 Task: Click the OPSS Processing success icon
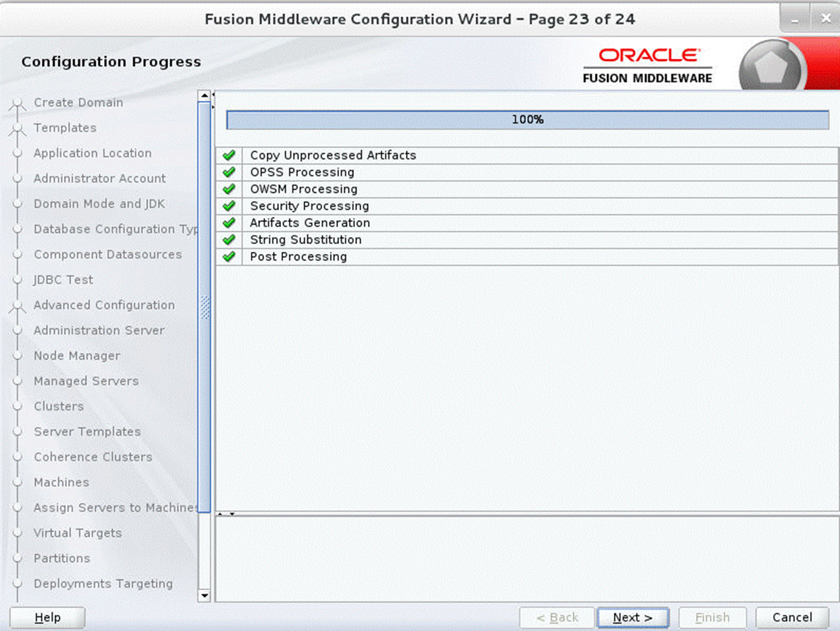click(229, 172)
